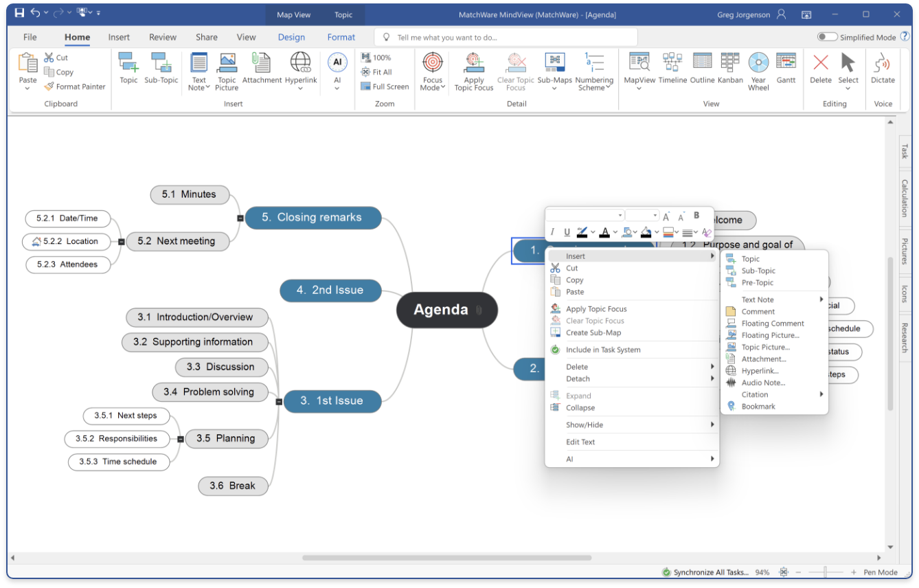Screen dimensions: 919x588
Task: Add an Attachment using the ribbon
Action: click(x=262, y=68)
